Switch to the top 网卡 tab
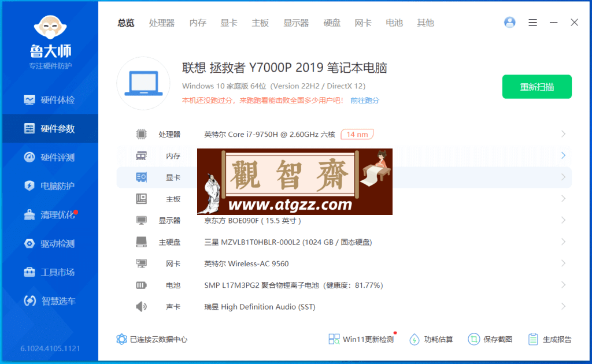Screen dimensions: 592x364 tap(363, 23)
